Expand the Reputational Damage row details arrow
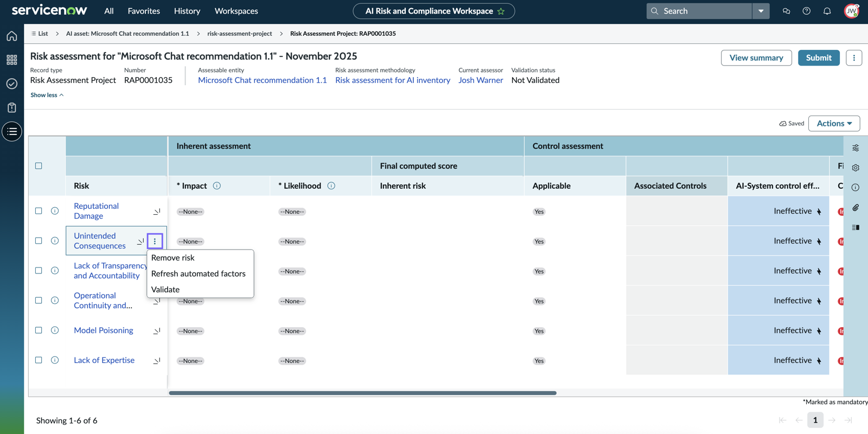 [x=157, y=212]
